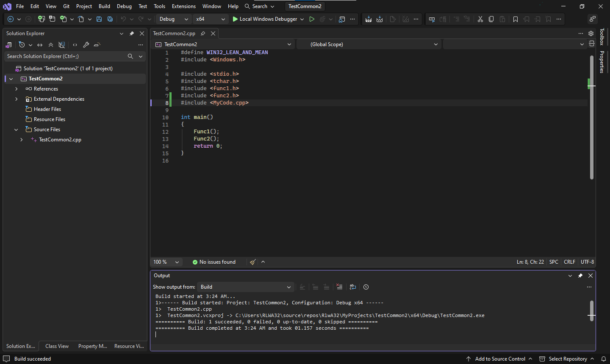This screenshot has height=364, width=610.
Task: Click the notifications bell in status bar
Action: tap(604, 359)
